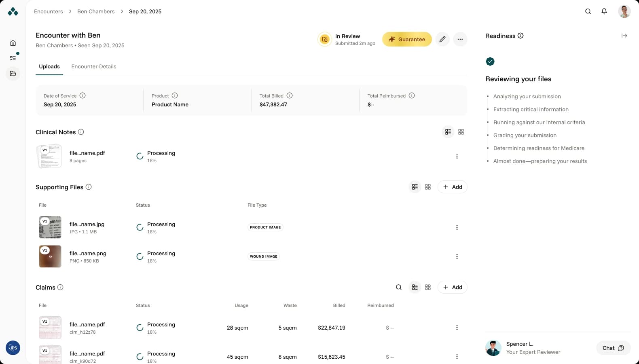Select list view for Claims
This screenshot has height=364, width=639.
coord(415,287)
